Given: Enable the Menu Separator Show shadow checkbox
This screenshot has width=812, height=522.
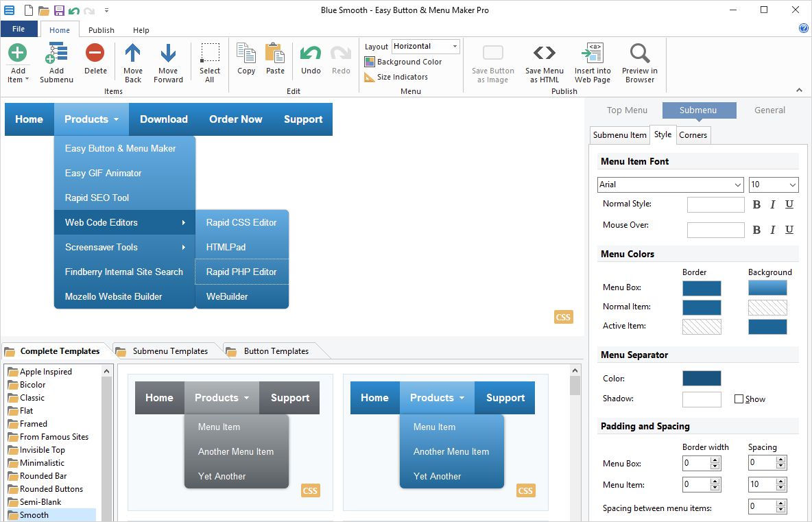Looking at the screenshot, I should coord(739,399).
